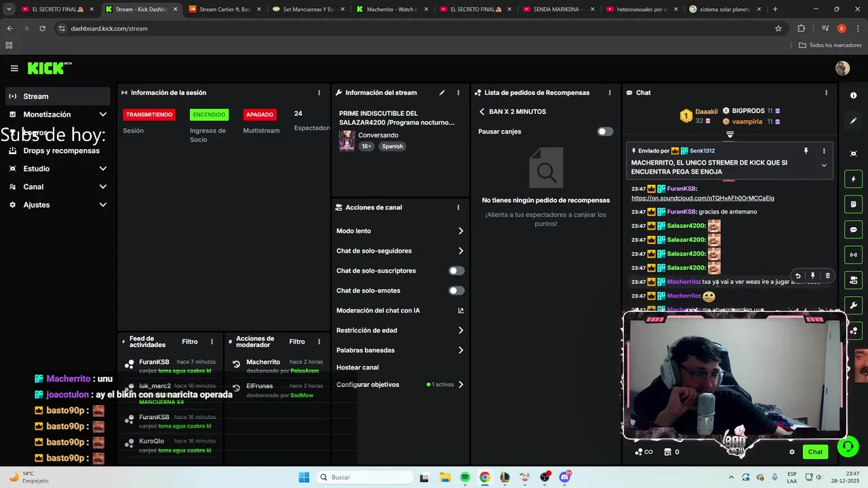
Task: Open the hamburger menu next to Kick logo
Action: [14, 68]
